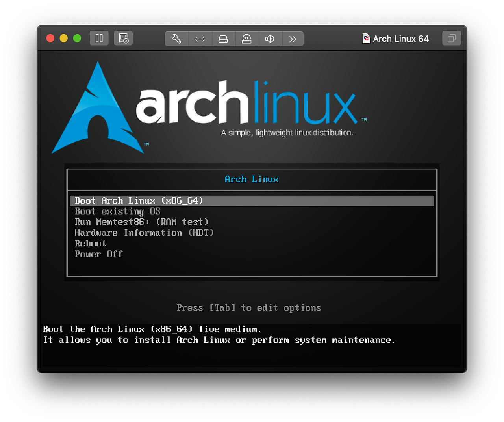Take a snapshot with the screen-clock icon
Screen dimensions: 504x422
(123, 38)
